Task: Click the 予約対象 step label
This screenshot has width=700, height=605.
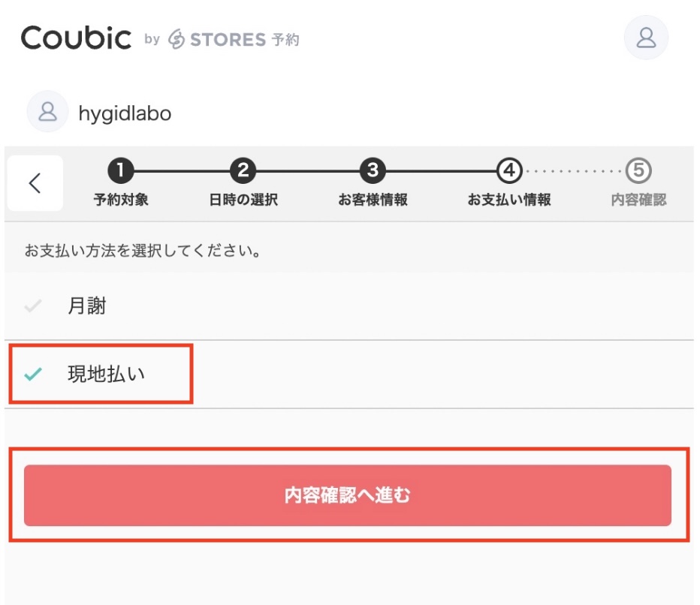Action: [x=120, y=200]
